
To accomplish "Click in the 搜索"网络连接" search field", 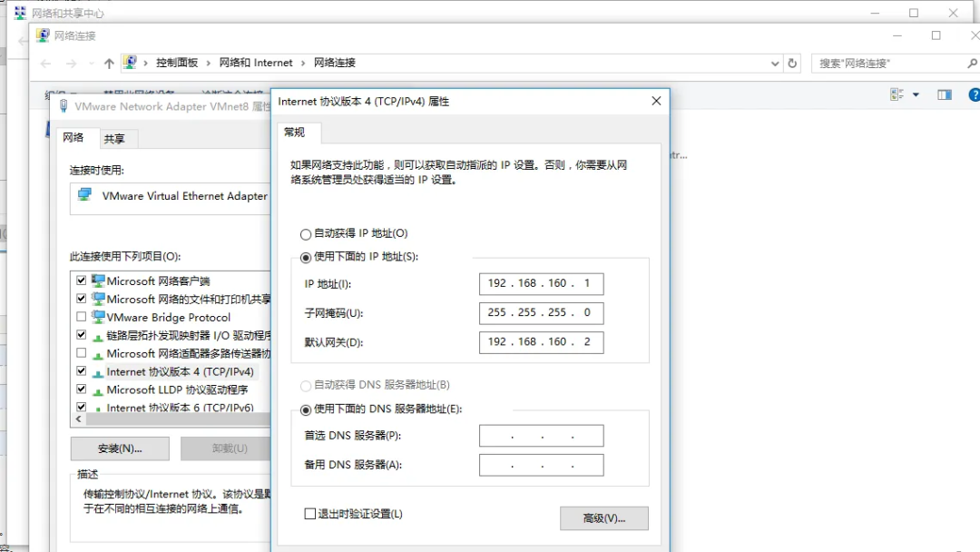I will pyautogui.click(x=887, y=64).
